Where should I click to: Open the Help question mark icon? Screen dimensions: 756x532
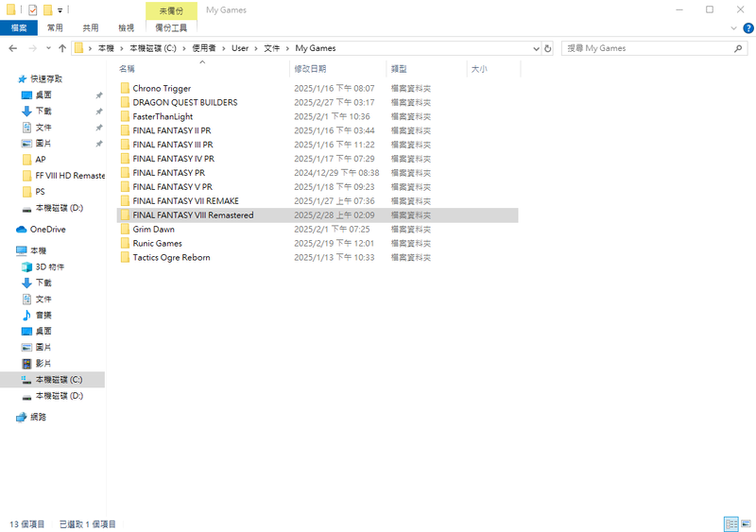748,28
